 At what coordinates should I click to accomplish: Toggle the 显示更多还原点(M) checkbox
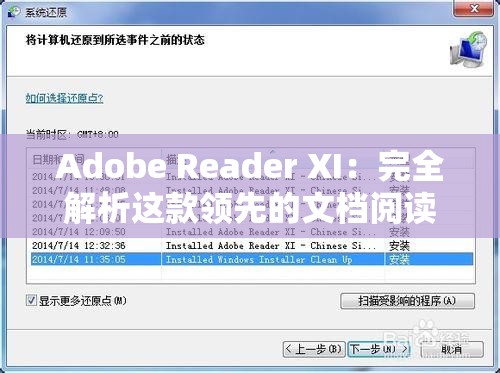pos(31,300)
